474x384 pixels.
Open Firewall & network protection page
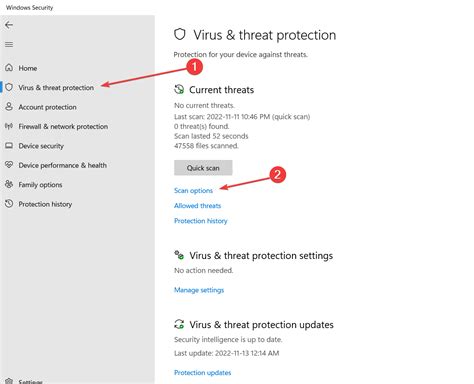click(x=63, y=127)
